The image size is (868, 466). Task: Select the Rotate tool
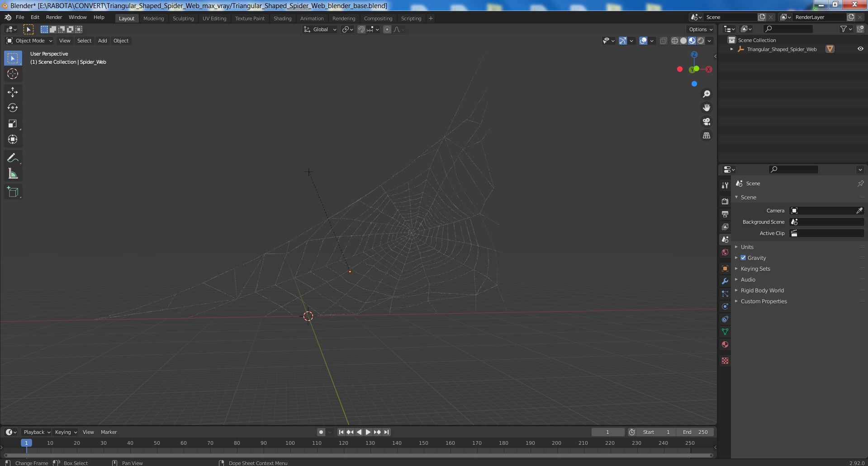[x=13, y=108]
